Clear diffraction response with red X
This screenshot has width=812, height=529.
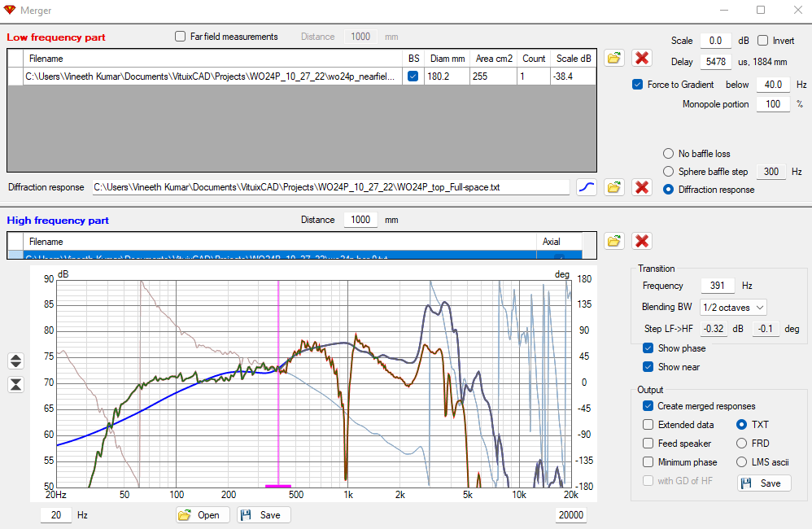point(642,187)
